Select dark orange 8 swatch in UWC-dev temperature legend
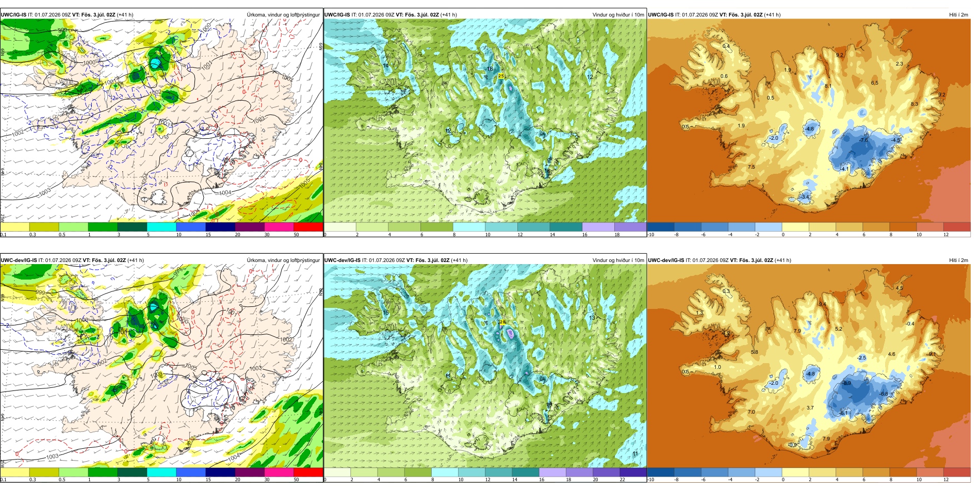The image size is (980, 490). tap(903, 472)
